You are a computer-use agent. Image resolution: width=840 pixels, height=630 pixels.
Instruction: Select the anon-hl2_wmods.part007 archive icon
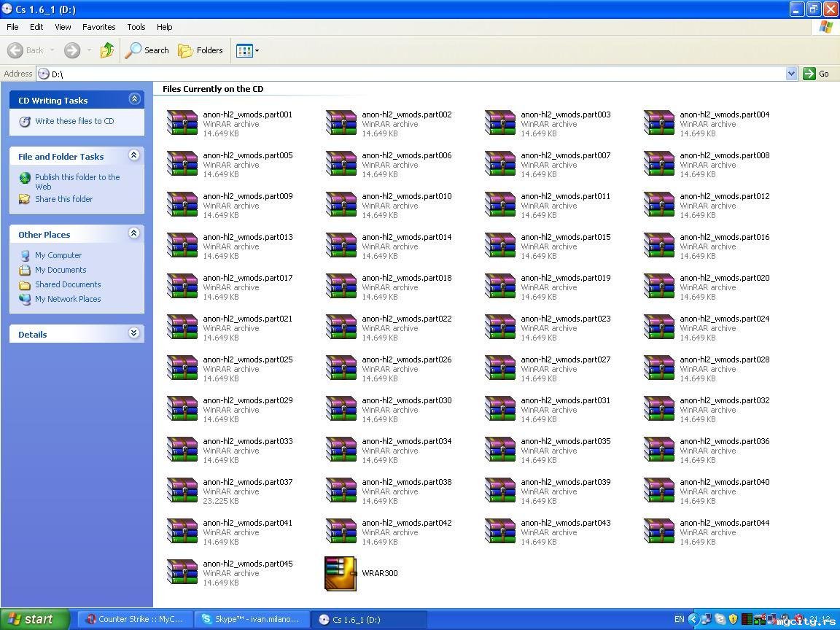pos(500,163)
